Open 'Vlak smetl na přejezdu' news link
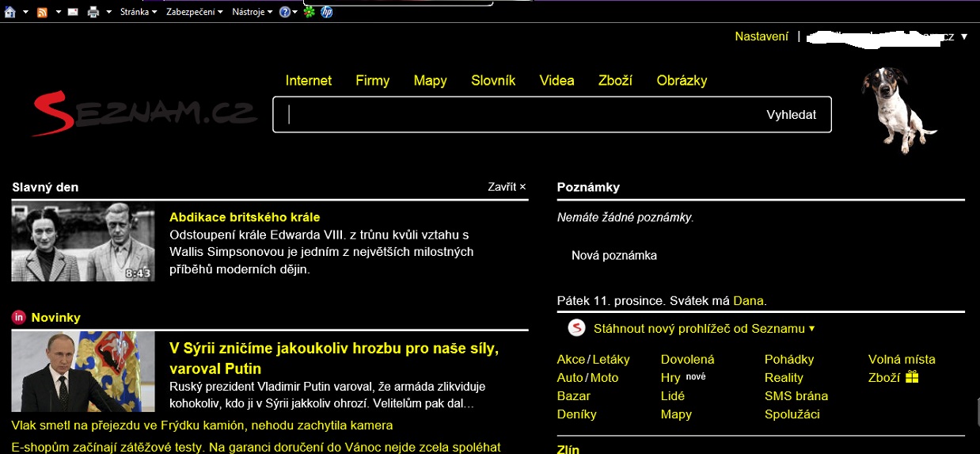The width and height of the screenshot is (980, 454). click(203, 426)
